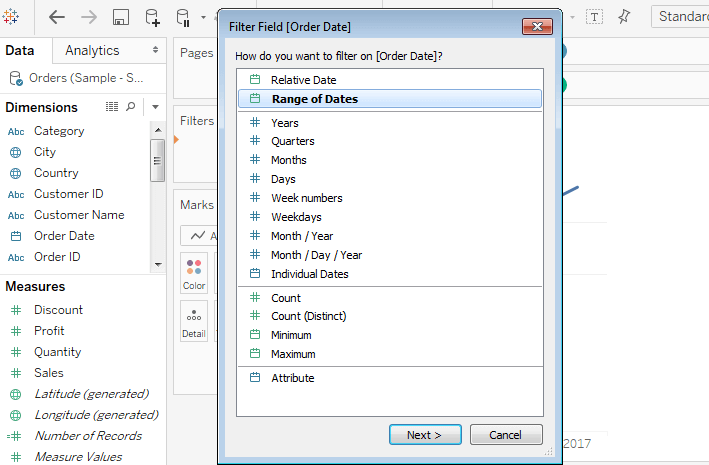Open the Color marks card
This screenshot has width=709, height=465.
(x=194, y=273)
